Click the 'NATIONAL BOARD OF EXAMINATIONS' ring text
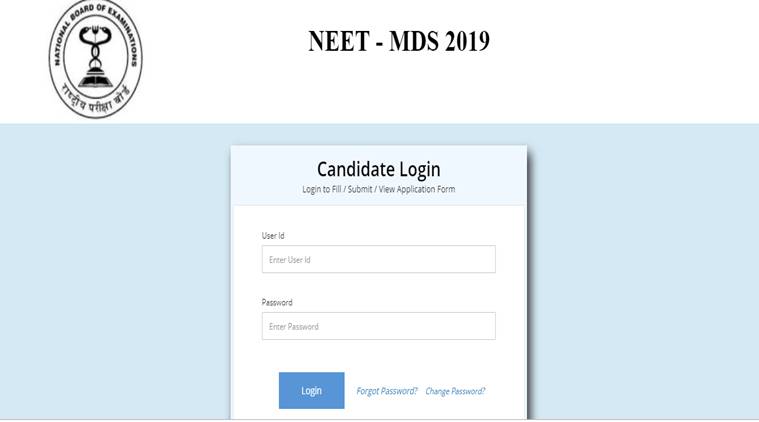This screenshot has width=759, height=422. 96,29
